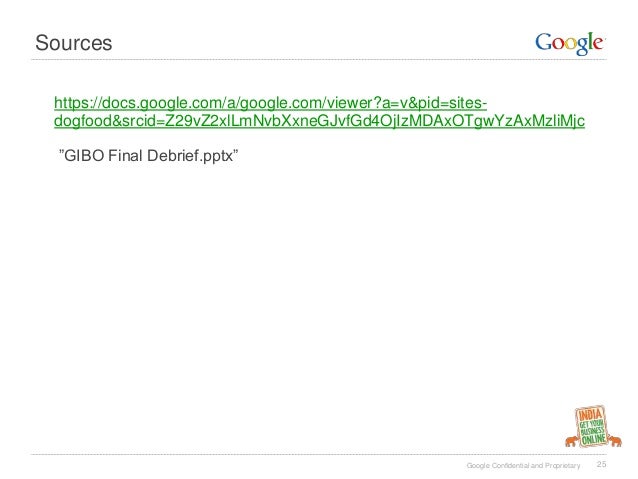Viewport: 638px width, 479px height.
Task: Click the word GIBO in the file name
Action: pyautogui.click(x=84, y=155)
